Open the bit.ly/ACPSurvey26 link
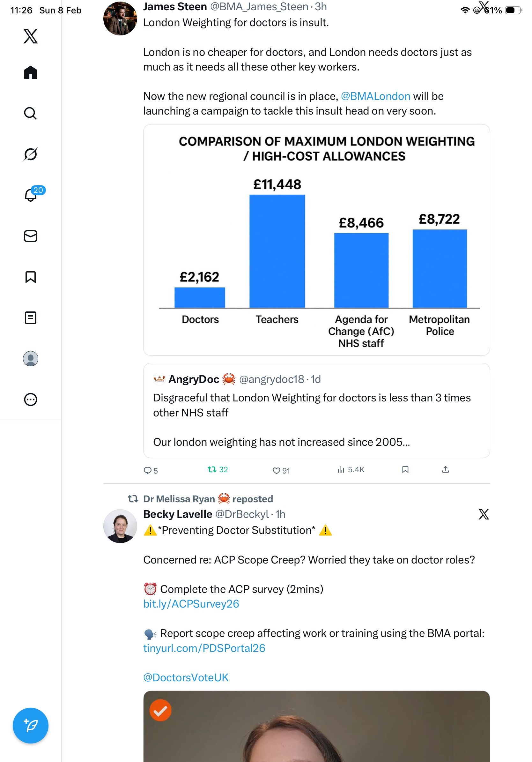The height and width of the screenshot is (762, 532). tap(191, 604)
